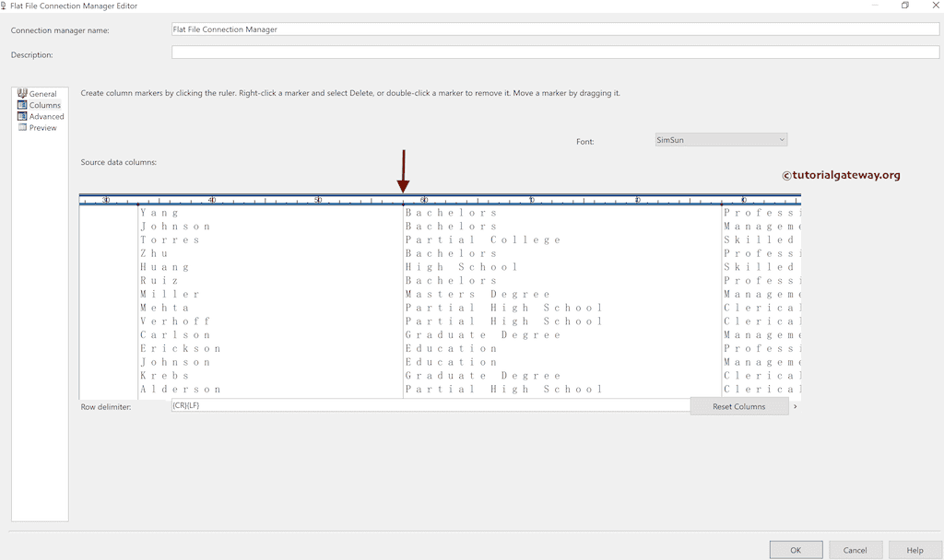Click the 'Yang' entry in source data
The width and height of the screenshot is (944, 560).
[x=159, y=213]
